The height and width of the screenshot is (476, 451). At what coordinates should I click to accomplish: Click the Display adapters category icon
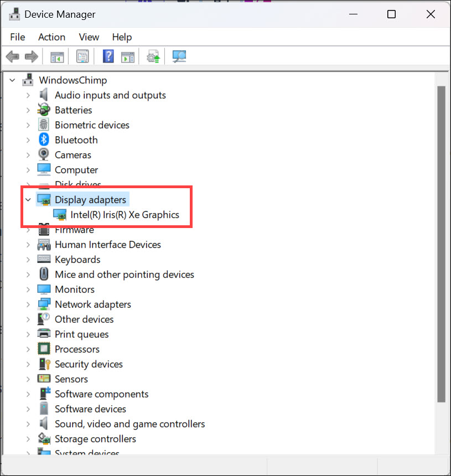[44, 199]
